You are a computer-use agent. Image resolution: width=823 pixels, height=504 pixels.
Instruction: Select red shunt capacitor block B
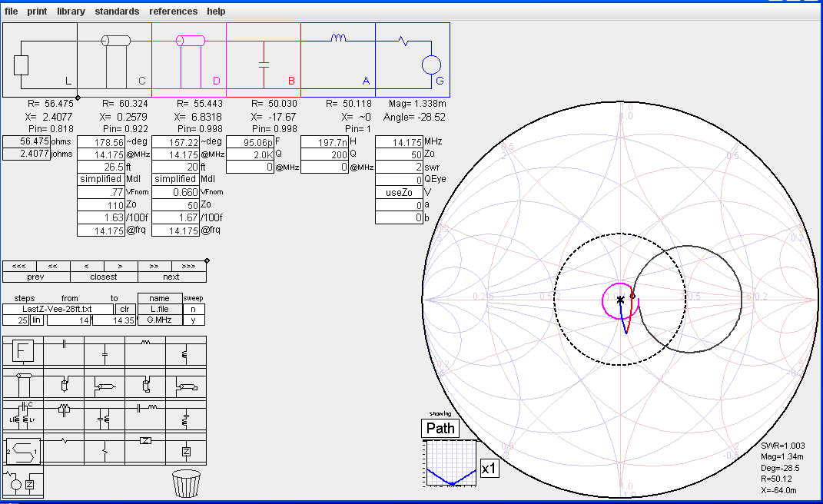(264, 60)
